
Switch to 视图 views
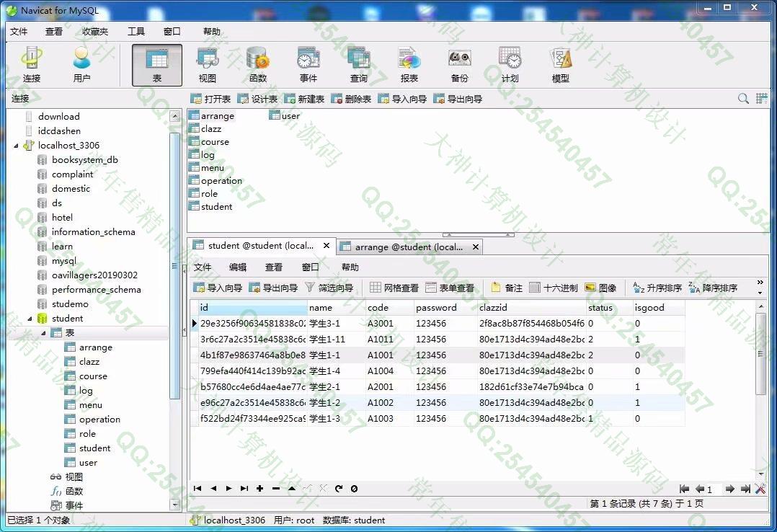pos(207,65)
